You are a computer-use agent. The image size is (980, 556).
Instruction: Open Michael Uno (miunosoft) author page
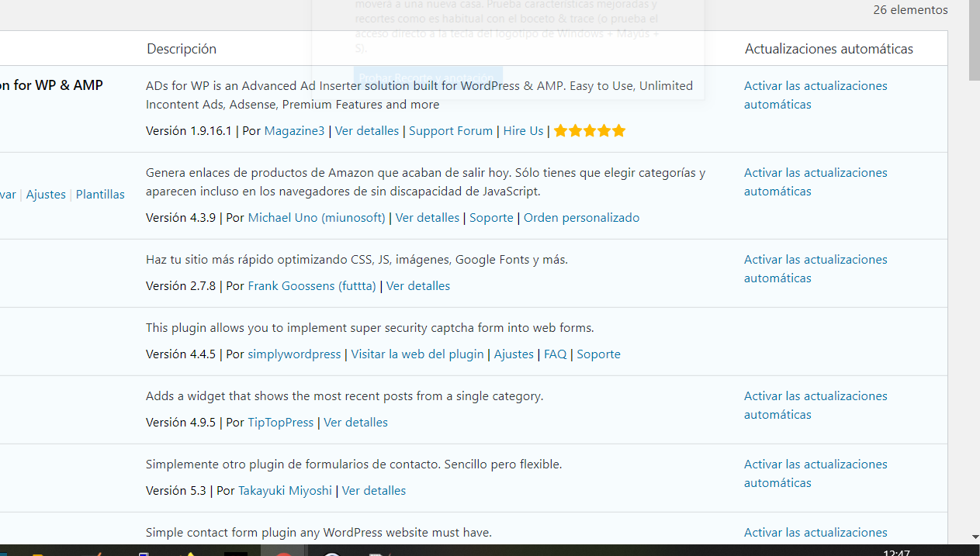[x=317, y=218]
